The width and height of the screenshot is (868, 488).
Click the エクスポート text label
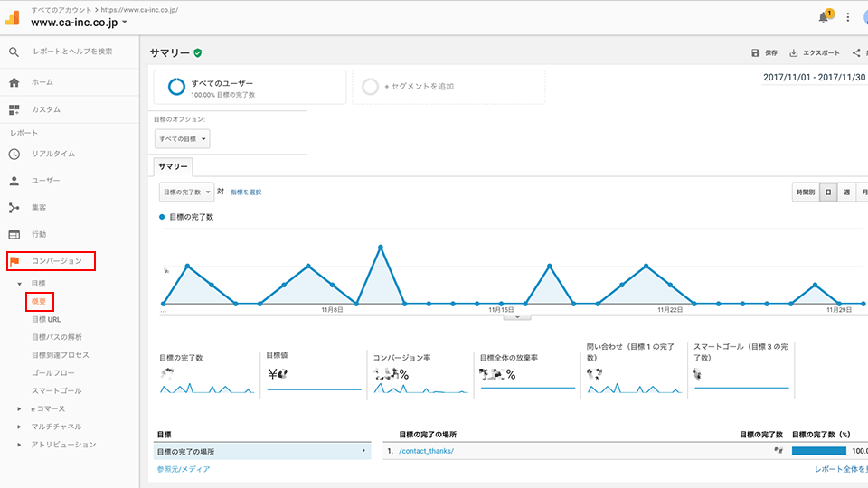point(821,53)
